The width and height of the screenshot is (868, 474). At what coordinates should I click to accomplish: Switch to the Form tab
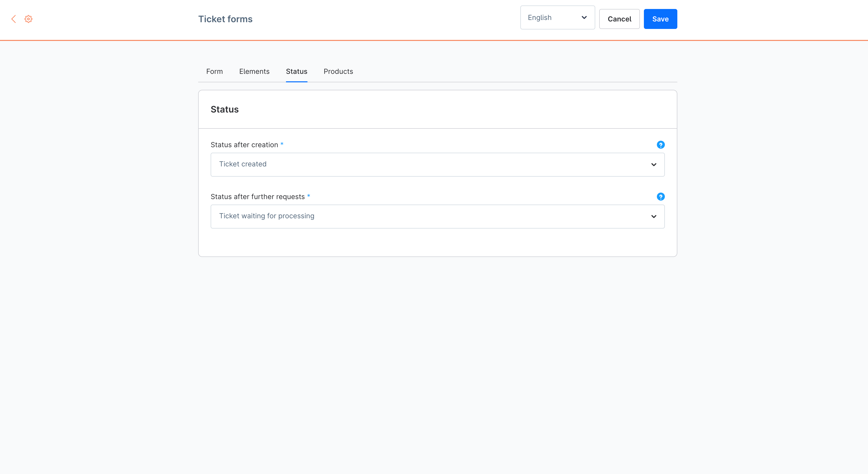214,71
